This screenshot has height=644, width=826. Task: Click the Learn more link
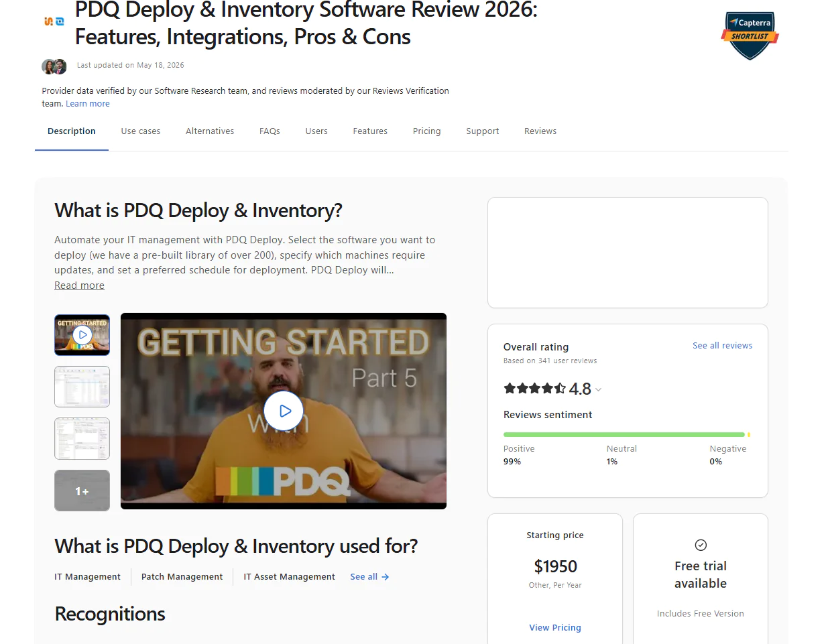point(88,104)
